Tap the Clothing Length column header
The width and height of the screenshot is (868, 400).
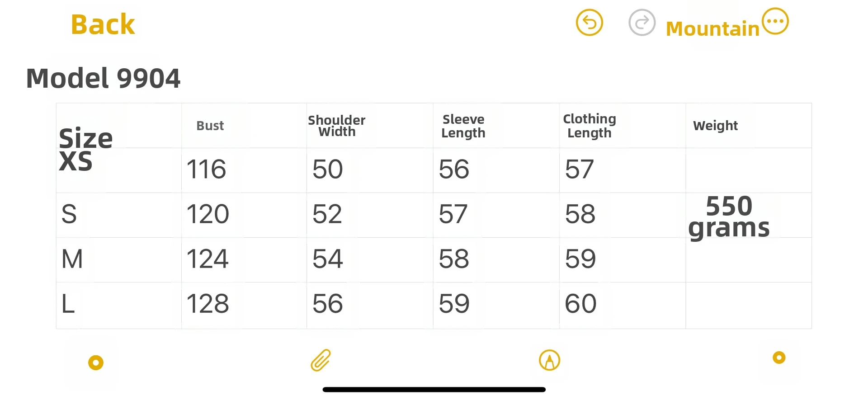coord(590,126)
